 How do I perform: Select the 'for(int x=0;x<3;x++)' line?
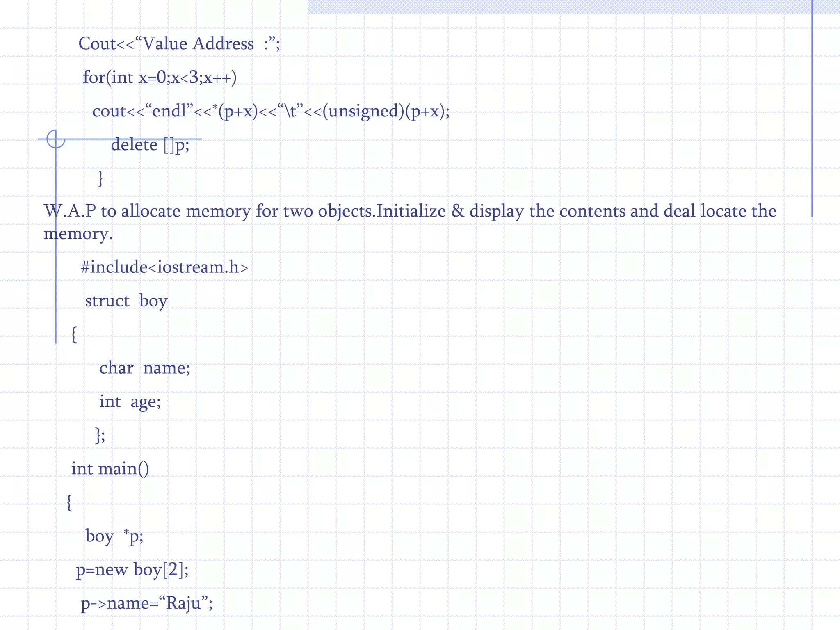160,78
